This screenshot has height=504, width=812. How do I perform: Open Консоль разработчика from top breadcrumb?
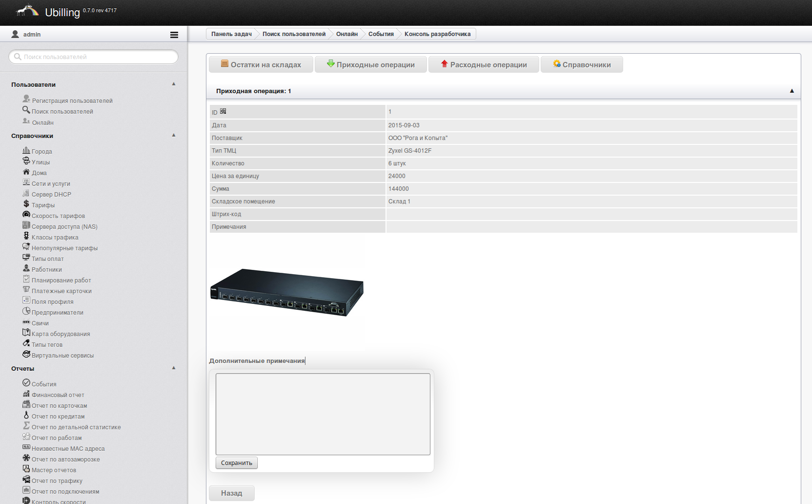point(437,34)
